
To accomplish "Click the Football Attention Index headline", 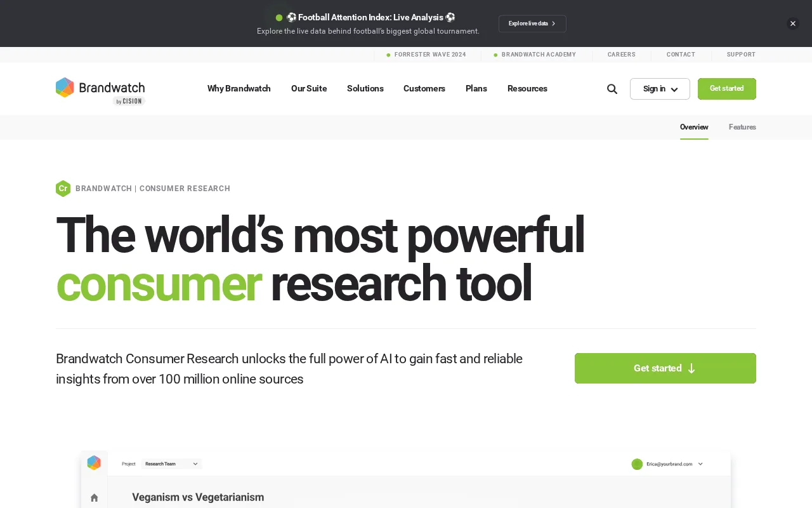I will [x=370, y=17].
